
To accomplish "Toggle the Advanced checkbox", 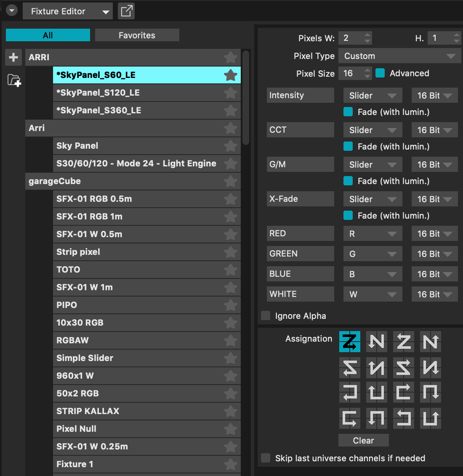I will [x=380, y=73].
